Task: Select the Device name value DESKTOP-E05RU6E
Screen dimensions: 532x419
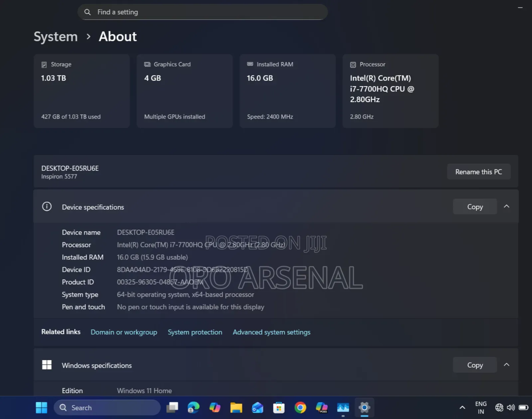Action: tap(146, 232)
